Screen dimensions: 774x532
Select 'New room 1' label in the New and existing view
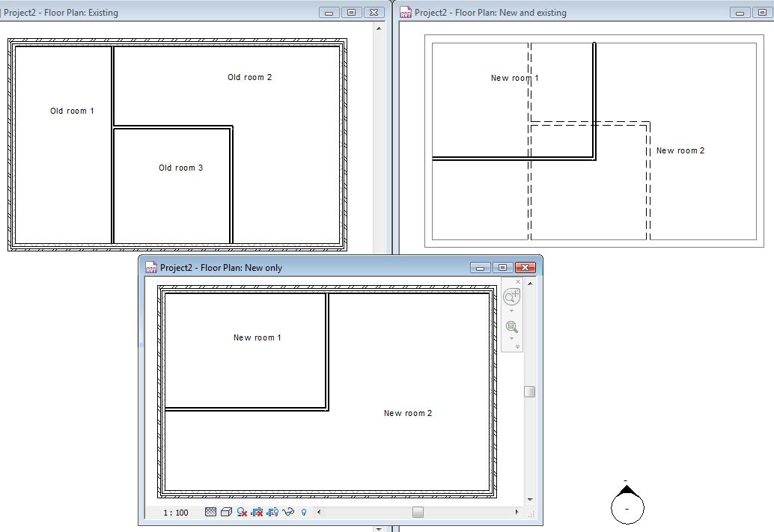(x=515, y=78)
